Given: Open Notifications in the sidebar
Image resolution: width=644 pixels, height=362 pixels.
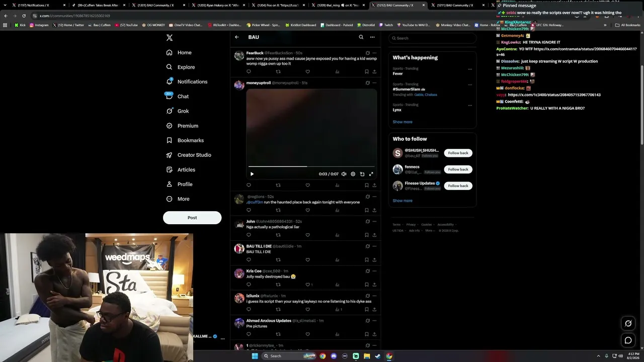Looking at the screenshot, I should pyautogui.click(x=187, y=82).
